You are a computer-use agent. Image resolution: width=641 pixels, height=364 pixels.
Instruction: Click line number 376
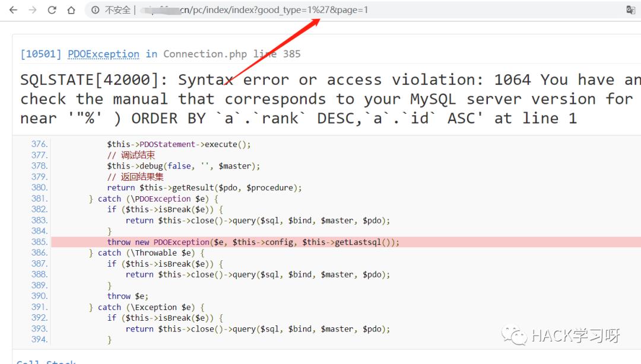(x=39, y=144)
